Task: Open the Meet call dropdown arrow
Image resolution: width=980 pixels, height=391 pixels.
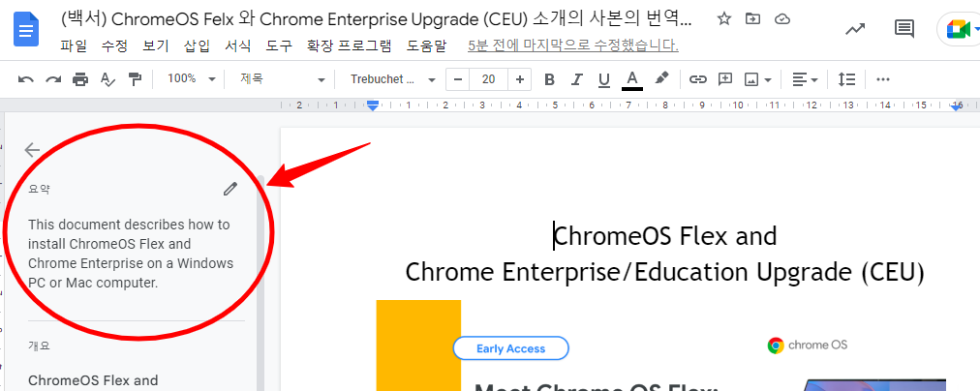Action: [x=976, y=29]
